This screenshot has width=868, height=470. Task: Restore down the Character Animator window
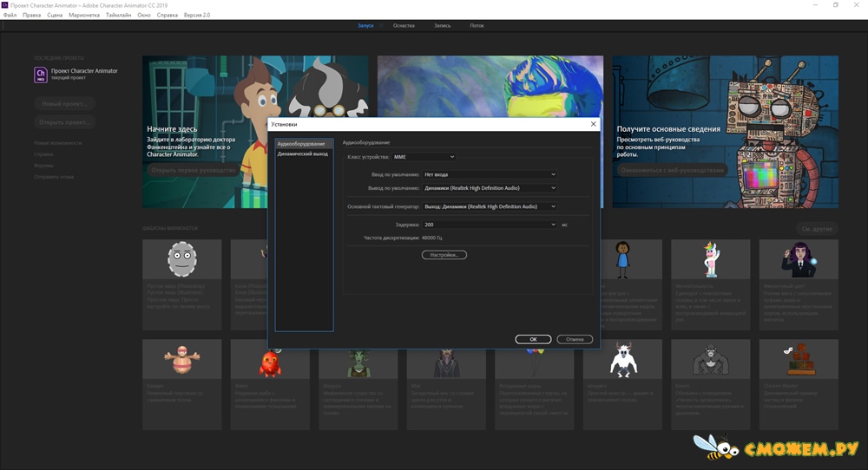836,5
